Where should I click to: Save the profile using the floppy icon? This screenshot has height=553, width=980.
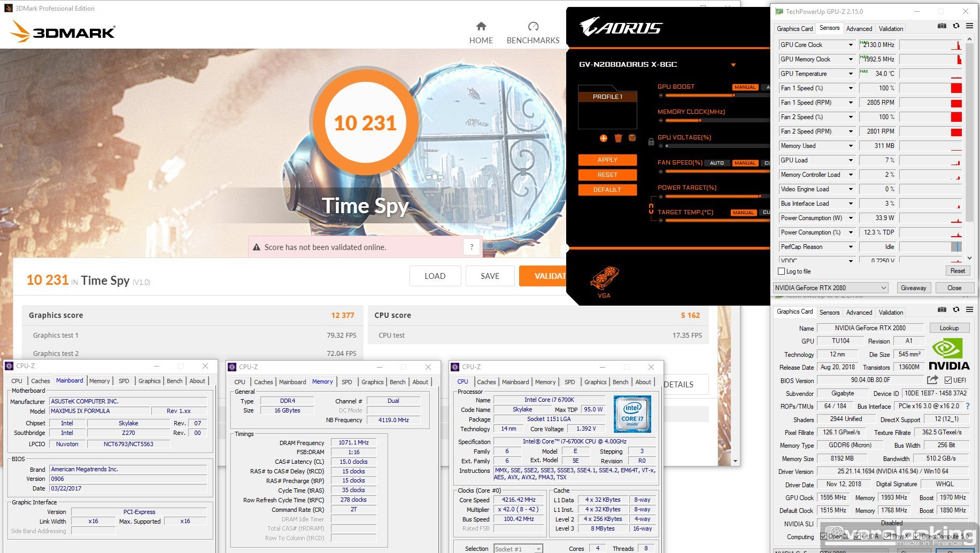(632, 138)
